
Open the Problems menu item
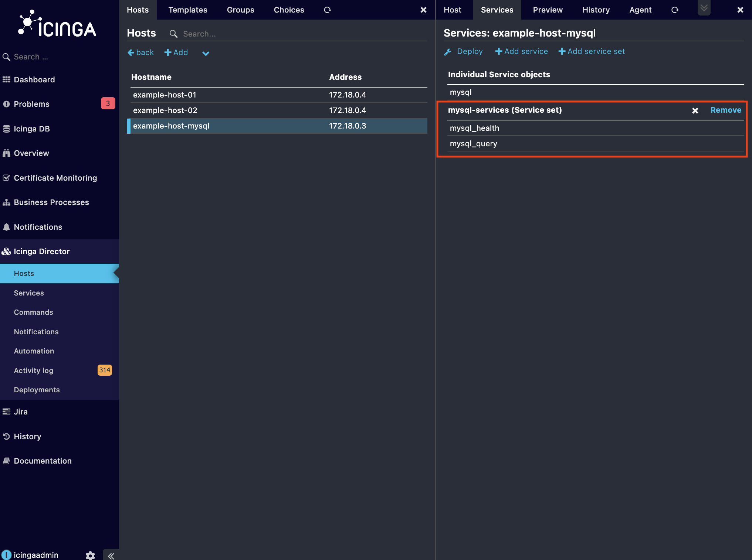coord(31,104)
